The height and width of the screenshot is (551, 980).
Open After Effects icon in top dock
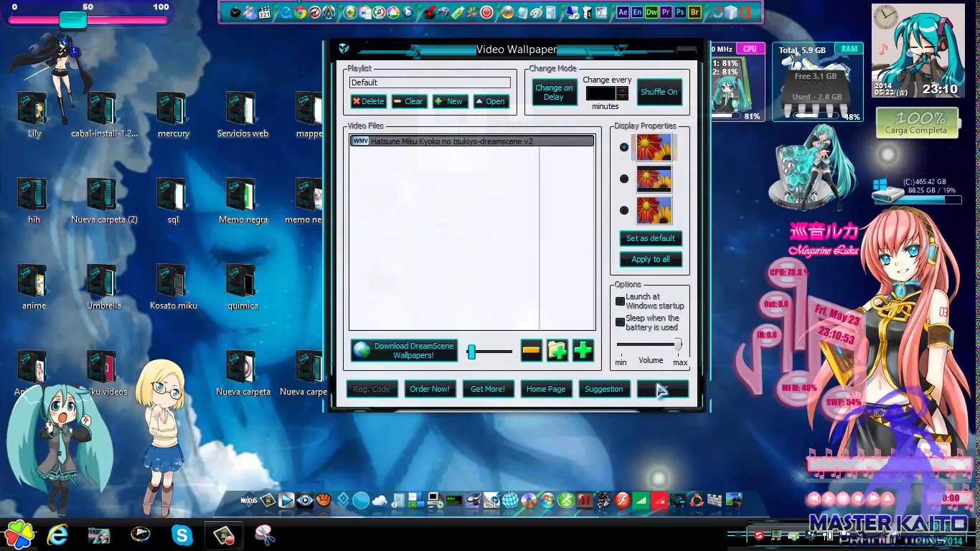pyautogui.click(x=623, y=12)
